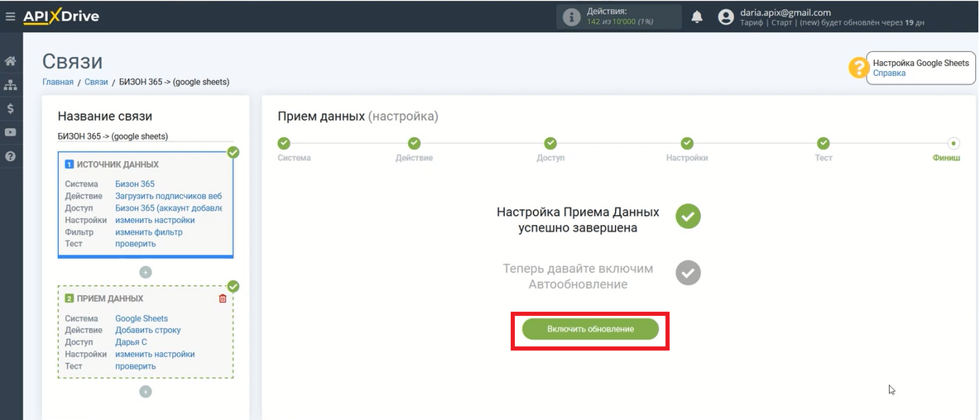This screenshot has width=980, height=420.
Task: Click проверить in source block
Action: tap(136, 244)
